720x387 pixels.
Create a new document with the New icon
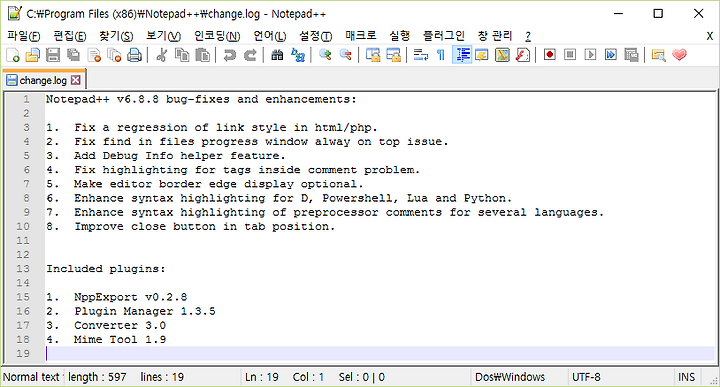pyautogui.click(x=13, y=55)
